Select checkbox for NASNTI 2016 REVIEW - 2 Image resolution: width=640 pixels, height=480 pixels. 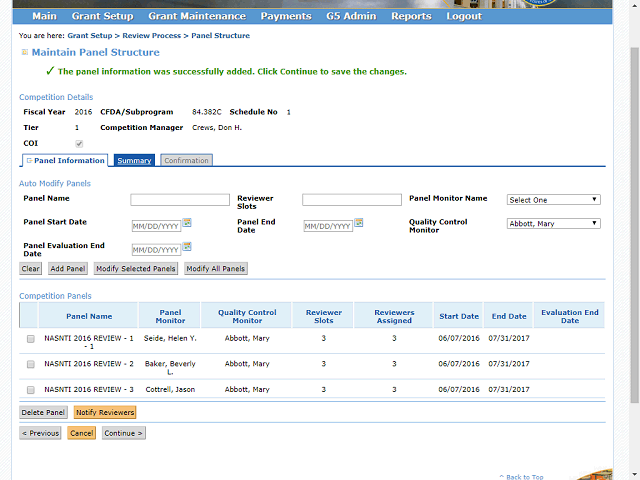pos(30,364)
